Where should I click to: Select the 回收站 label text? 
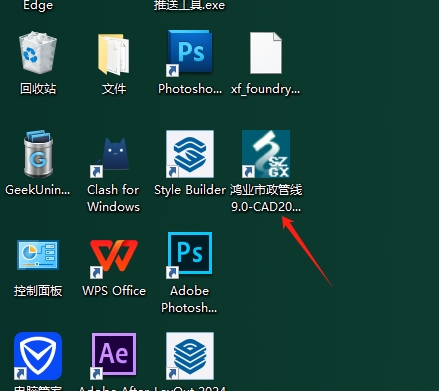38,89
